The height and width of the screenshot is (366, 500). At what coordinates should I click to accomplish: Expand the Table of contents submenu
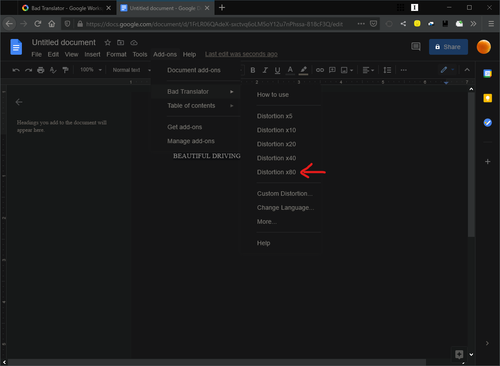(196, 106)
